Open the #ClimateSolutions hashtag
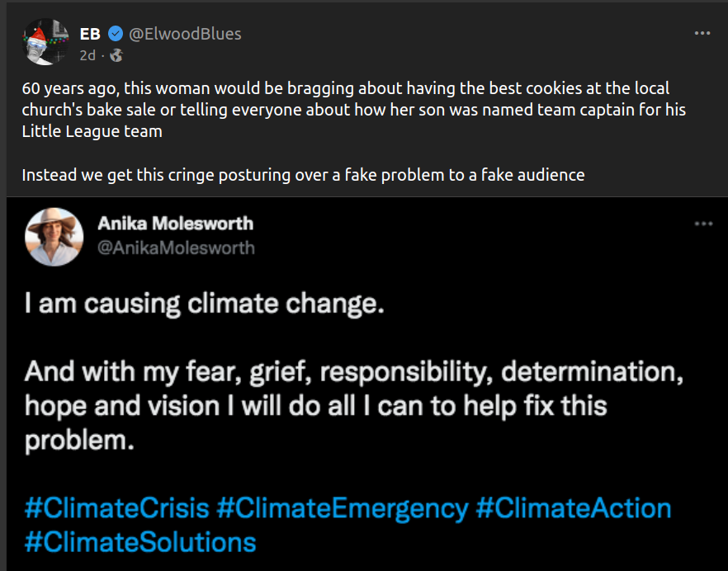The width and height of the screenshot is (728, 571). tap(140, 542)
